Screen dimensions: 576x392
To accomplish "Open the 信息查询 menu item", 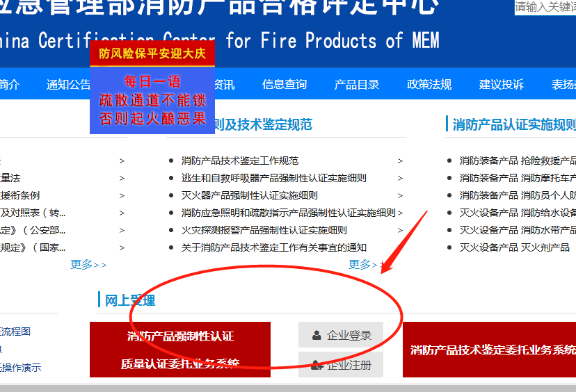I will click(x=285, y=84).
